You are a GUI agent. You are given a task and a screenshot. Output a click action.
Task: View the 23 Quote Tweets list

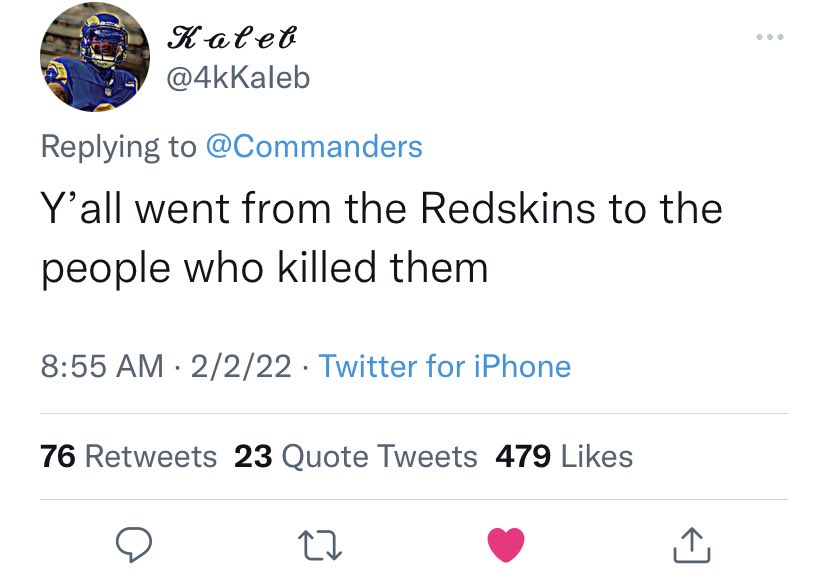click(x=355, y=456)
